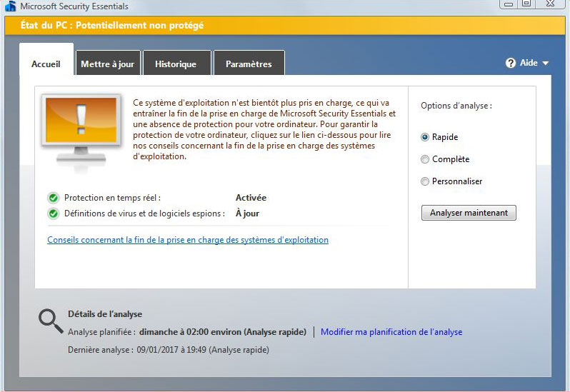
Task: Click the help question mark icon
Action: 511,63
